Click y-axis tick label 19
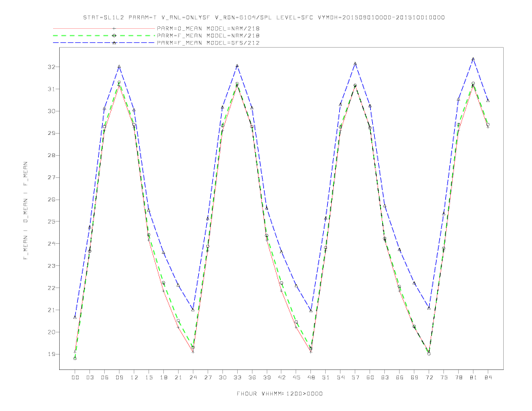Screen dimensions: 532x411 tap(51, 354)
